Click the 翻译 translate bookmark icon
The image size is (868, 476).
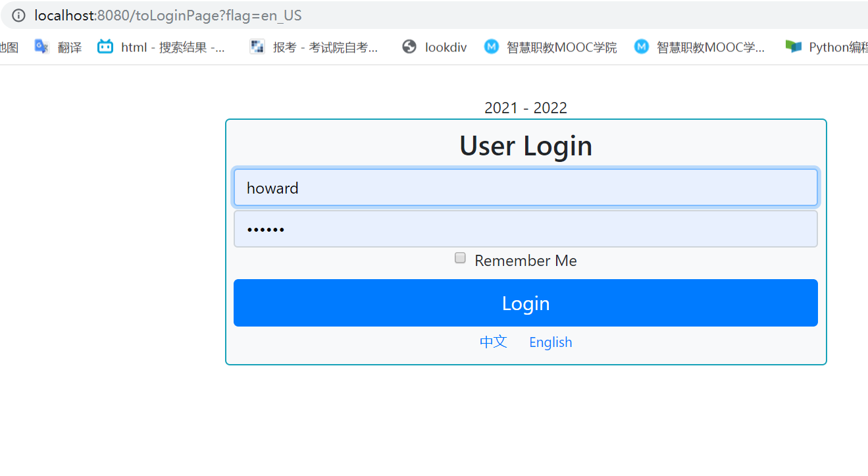41,47
